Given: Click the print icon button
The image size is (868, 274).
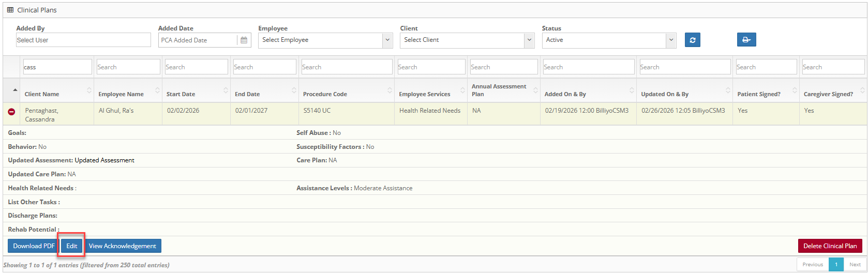Looking at the screenshot, I should (x=746, y=40).
